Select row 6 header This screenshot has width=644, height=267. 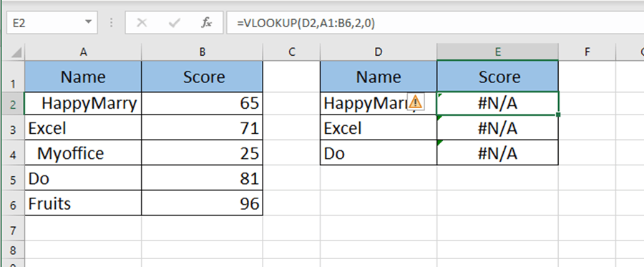(13, 203)
